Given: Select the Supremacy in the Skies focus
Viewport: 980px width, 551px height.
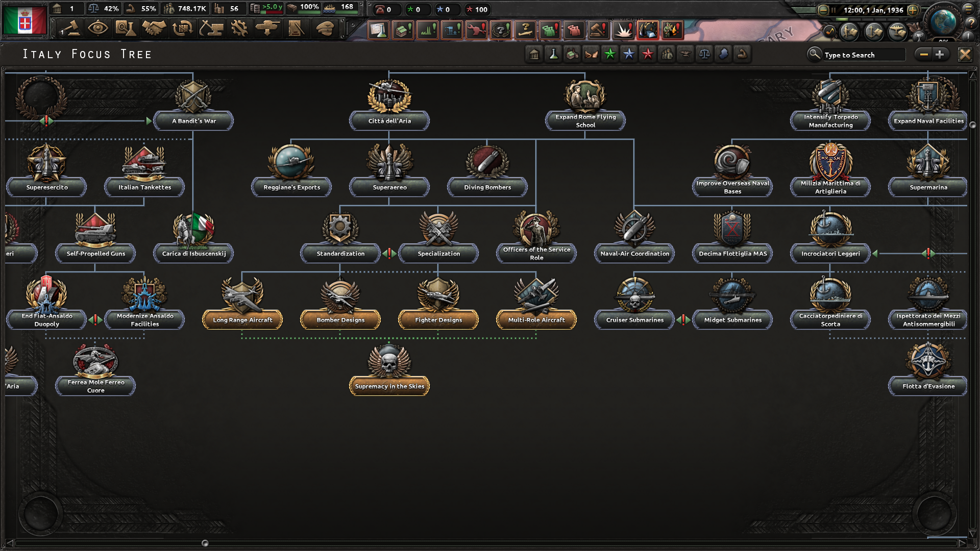Looking at the screenshot, I should [x=389, y=386].
